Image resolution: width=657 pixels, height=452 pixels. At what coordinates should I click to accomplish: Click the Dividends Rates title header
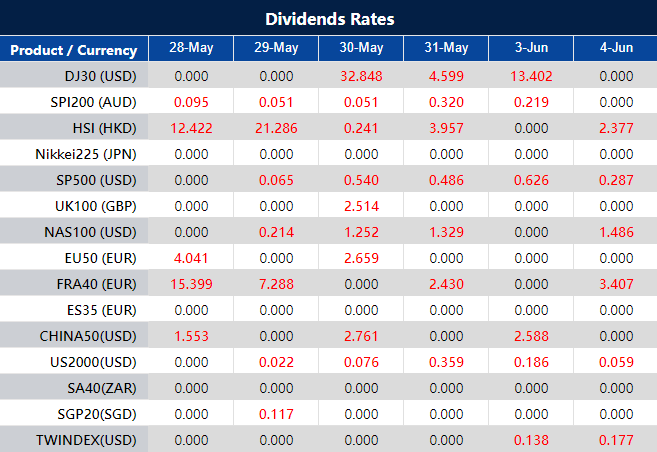(328, 19)
